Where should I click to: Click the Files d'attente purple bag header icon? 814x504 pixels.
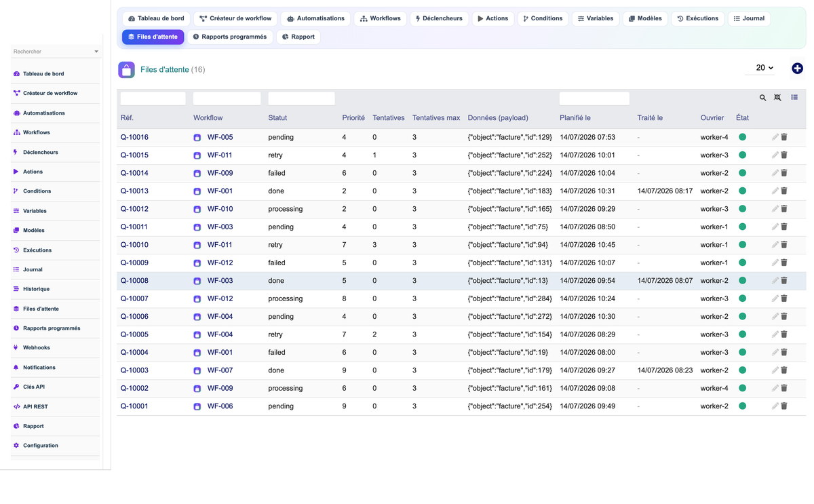tap(126, 69)
